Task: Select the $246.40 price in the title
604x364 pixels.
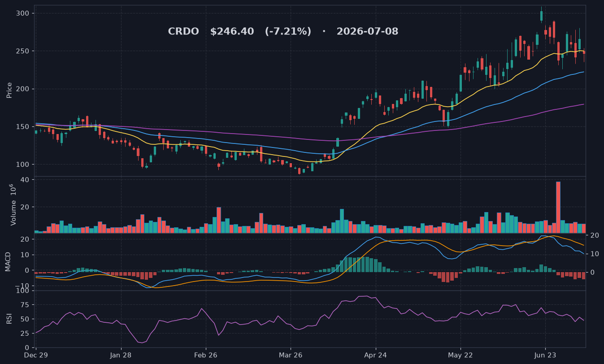Action: coord(232,32)
